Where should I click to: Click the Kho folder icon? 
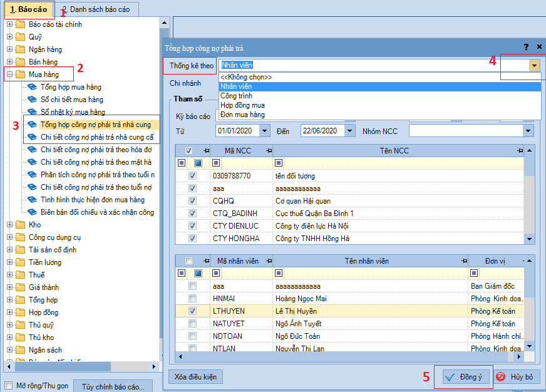click(21, 225)
